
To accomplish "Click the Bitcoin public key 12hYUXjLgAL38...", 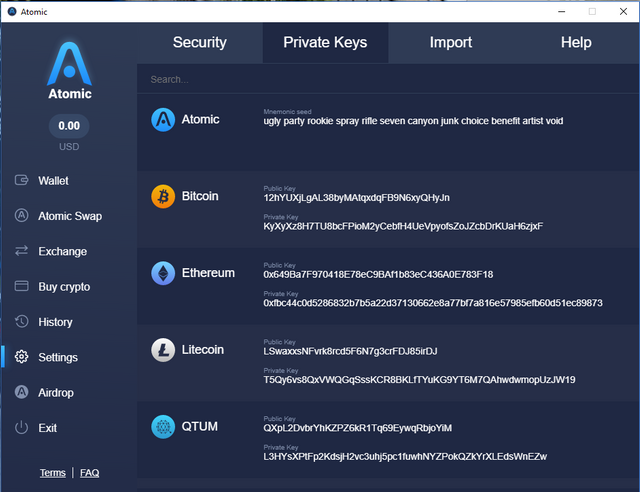I will [x=356, y=198].
